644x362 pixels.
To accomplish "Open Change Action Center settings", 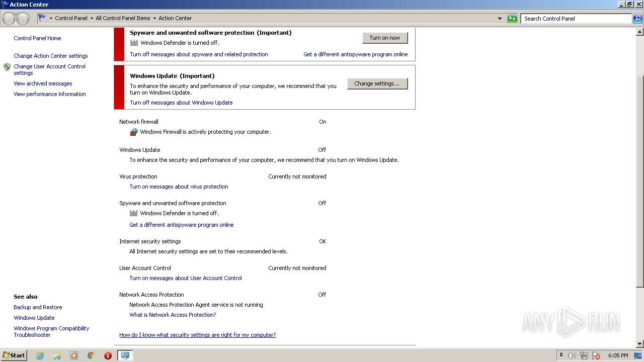I will pos(51,56).
